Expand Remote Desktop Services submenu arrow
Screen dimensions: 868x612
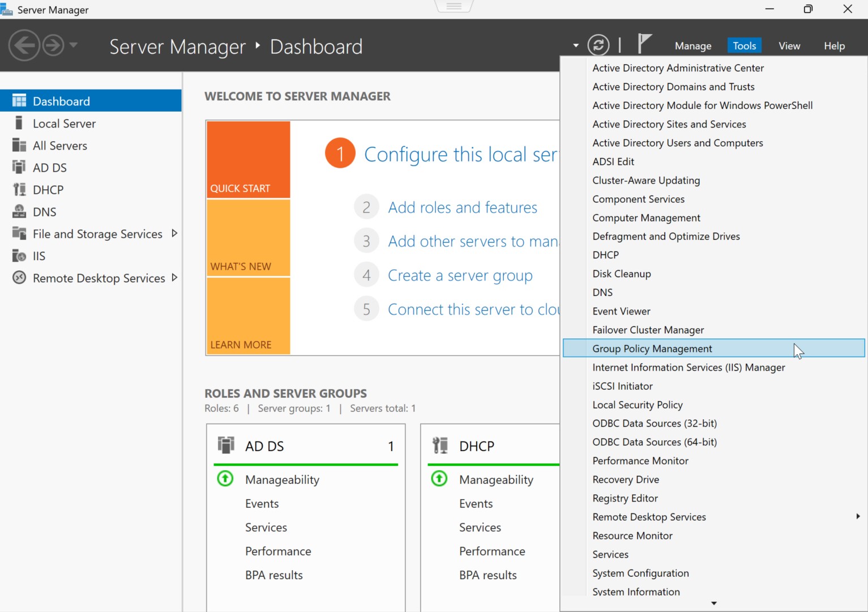pyautogui.click(x=858, y=516)
